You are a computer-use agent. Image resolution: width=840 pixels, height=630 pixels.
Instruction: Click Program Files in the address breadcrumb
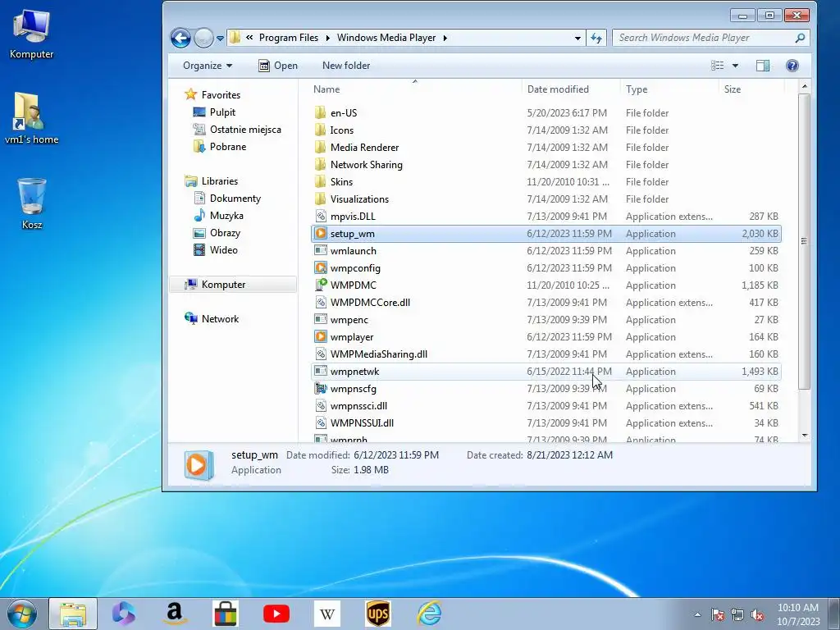[x=288, y=38]
